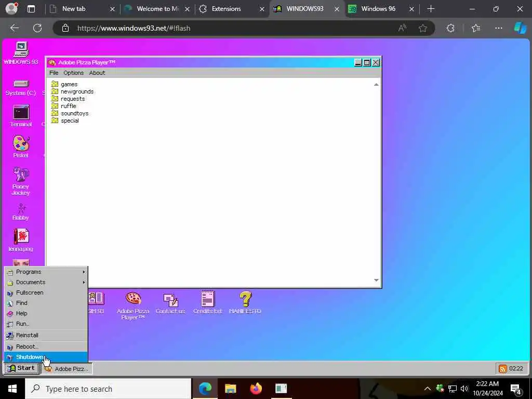
Task: Click Adobe Pizz... taskbar button
Action: (67, 368)
